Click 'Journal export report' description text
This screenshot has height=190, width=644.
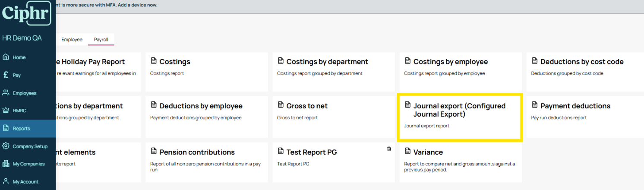pyautogui.click(x=427, y=126)
